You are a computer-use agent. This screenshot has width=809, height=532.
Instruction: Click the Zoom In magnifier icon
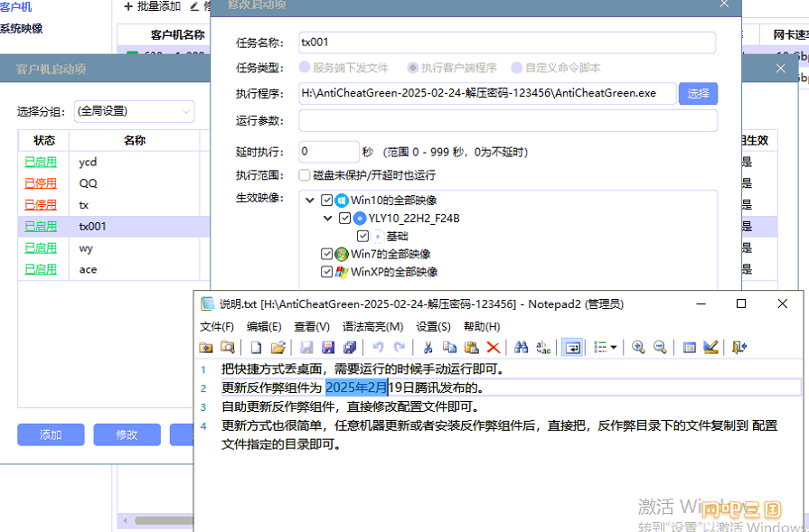click(638, 347)
